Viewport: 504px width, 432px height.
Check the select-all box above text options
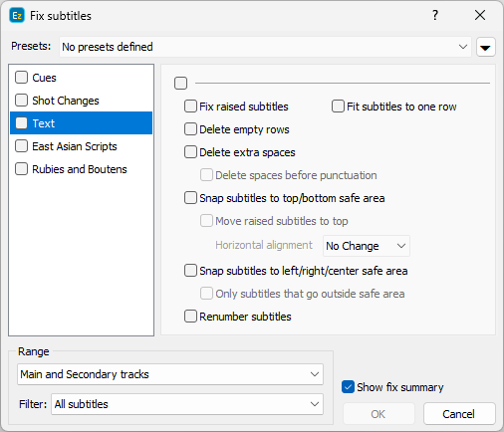click(180, 83)
